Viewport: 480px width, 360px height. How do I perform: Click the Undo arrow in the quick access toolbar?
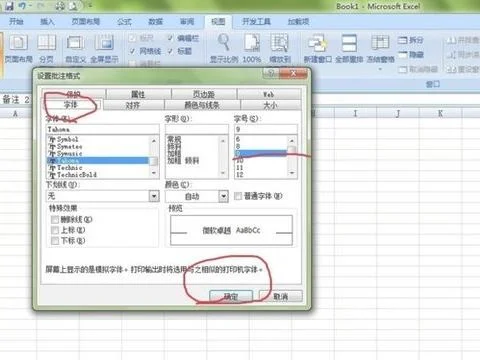tap(23, 6)
